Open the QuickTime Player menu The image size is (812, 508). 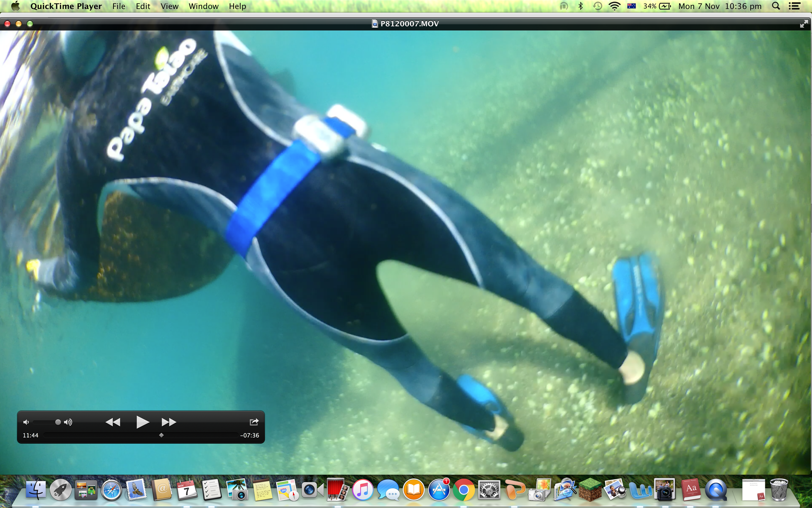[x=66, y=6]
